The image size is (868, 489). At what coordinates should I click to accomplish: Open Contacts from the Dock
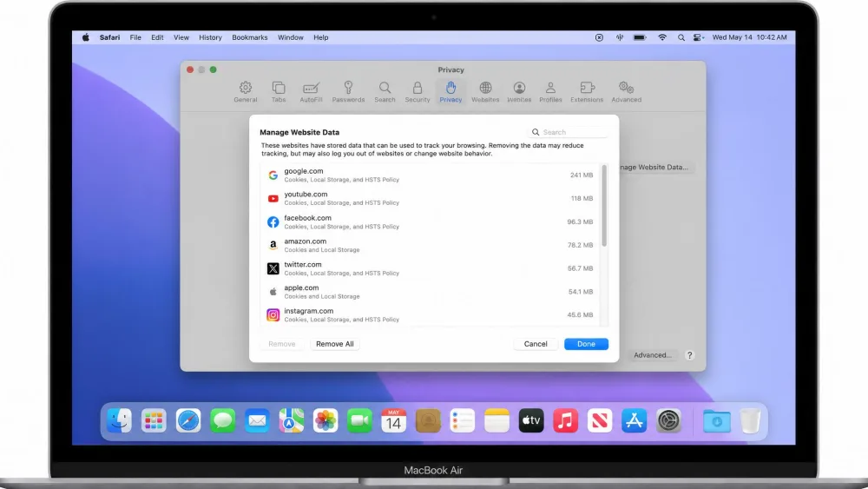(x=428, y=421)
